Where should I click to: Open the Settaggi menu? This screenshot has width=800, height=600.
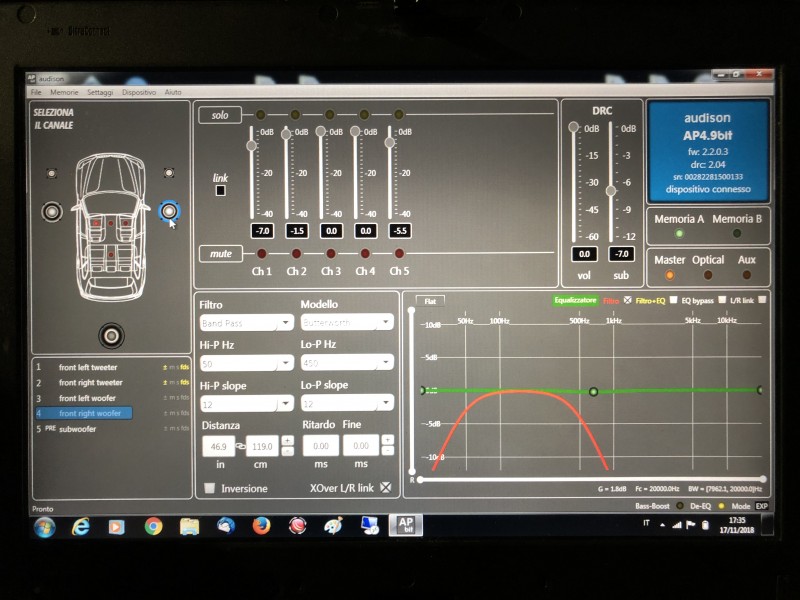coord(100,92)
